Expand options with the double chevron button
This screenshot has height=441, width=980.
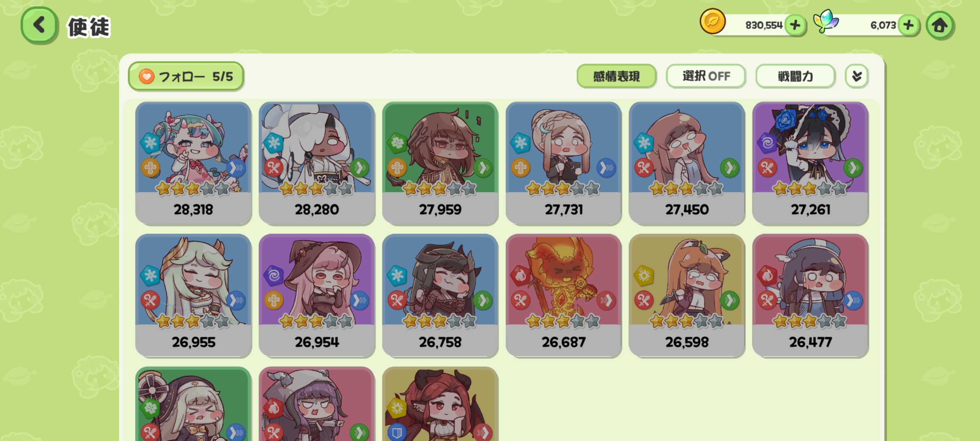coord(856,76)
